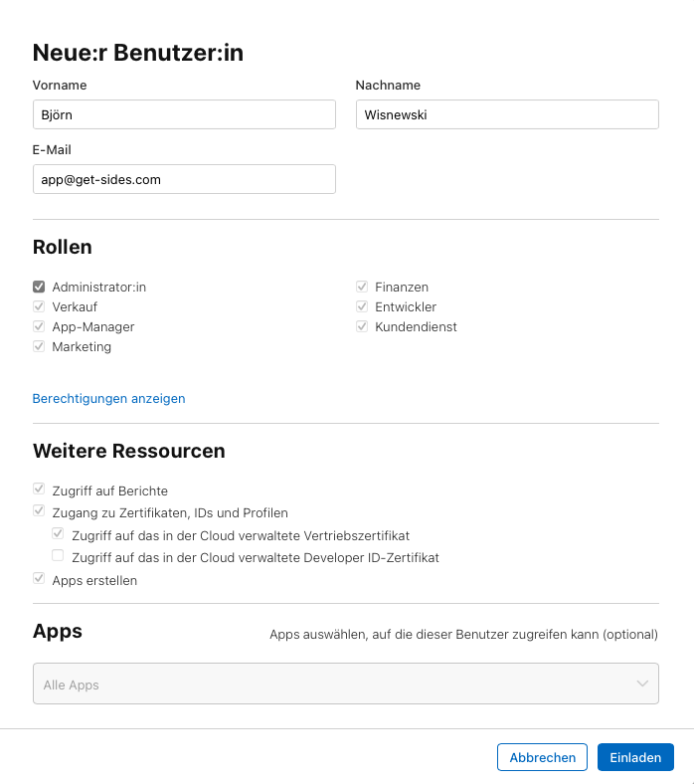Click the Abbrechen button
694x784 pixels.
542,757
